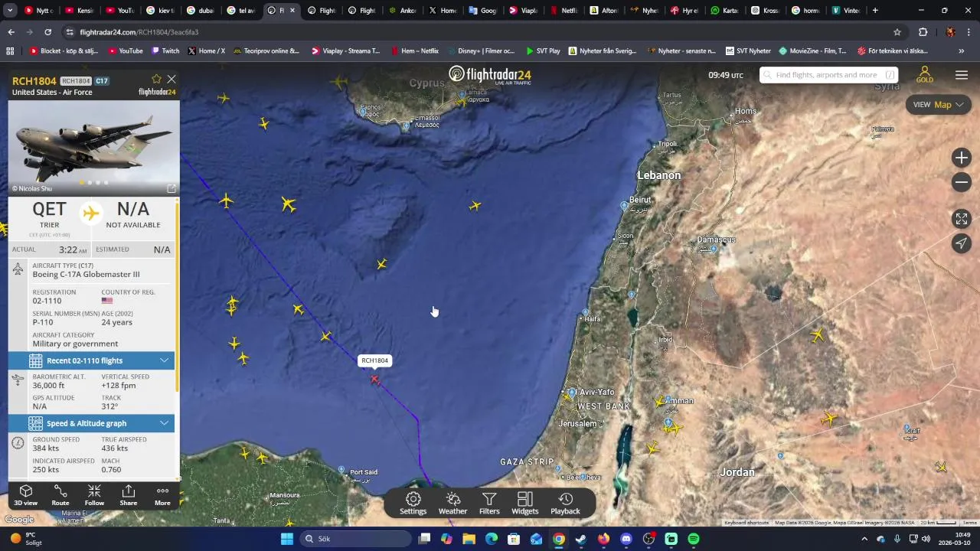The image size is (980, 551).
Task: Go back in browser history
Action: (x=11, y=32)
